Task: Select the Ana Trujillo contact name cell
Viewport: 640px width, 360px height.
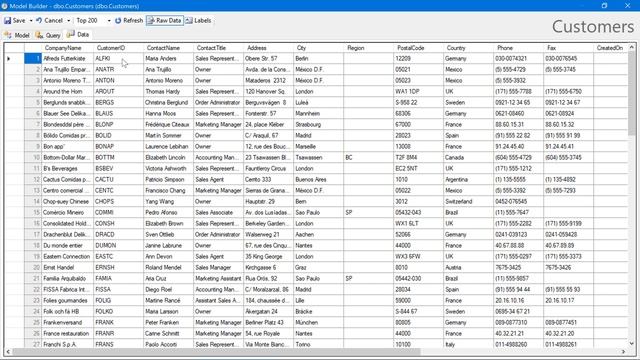Action: point(169,69)
